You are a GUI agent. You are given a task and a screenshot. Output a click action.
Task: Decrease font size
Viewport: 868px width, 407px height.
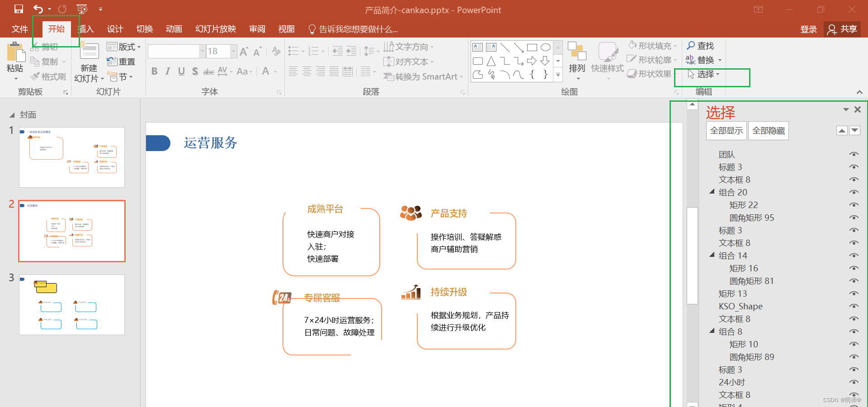tap(257, 52)
